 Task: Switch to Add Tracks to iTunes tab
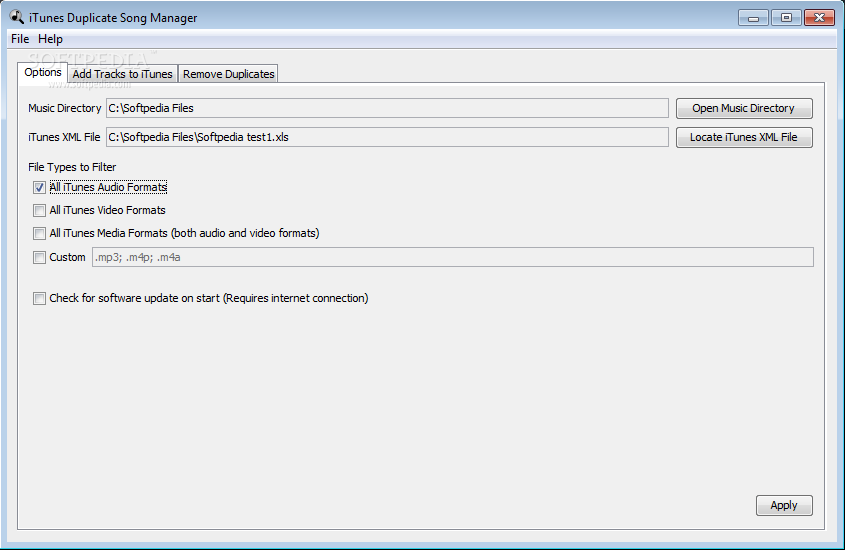[x=122, y=74]
